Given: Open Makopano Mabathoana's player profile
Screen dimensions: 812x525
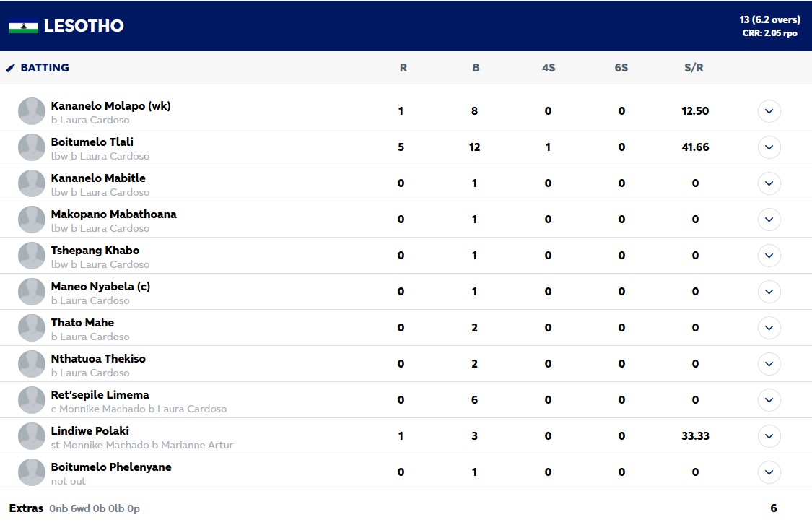Looking at the screenshot, I should 113,214.
